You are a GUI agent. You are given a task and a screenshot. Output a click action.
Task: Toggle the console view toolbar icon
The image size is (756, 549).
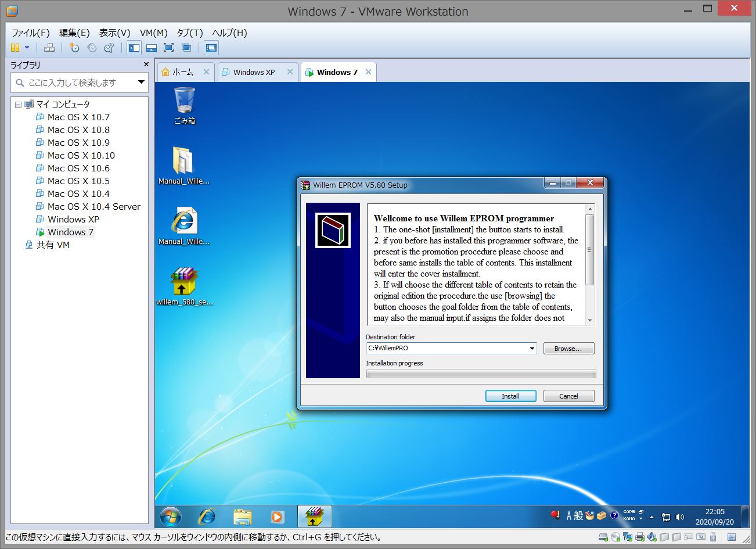[211, 48]
